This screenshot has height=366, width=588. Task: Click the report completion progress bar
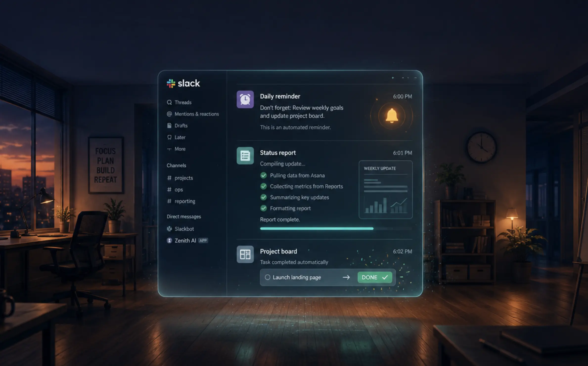336,229
